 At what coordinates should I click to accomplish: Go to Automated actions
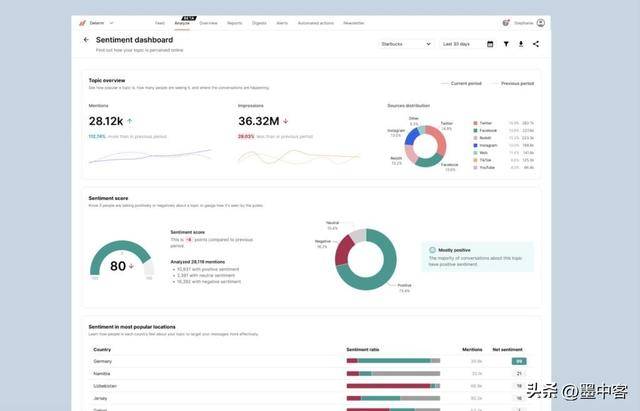tap(314, 22)
